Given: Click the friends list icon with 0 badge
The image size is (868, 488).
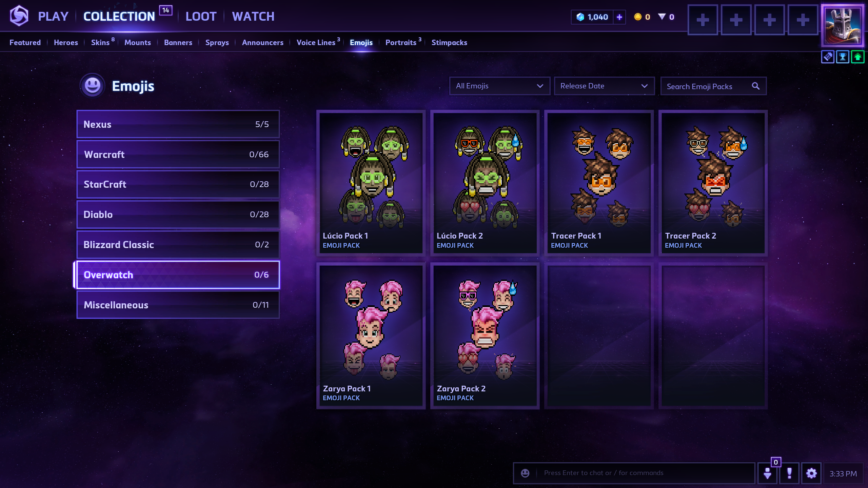Looking at the screenshot, I should point(768,473).
